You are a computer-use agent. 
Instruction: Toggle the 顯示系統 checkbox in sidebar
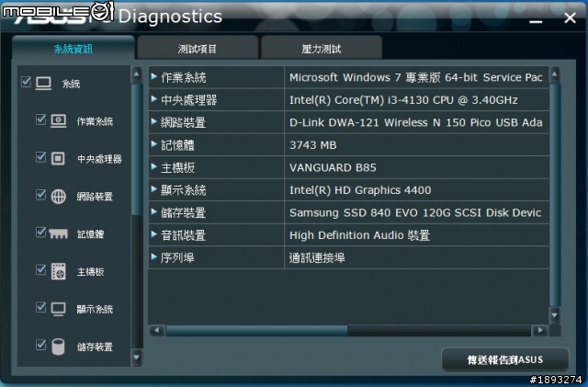pos(40,307)
